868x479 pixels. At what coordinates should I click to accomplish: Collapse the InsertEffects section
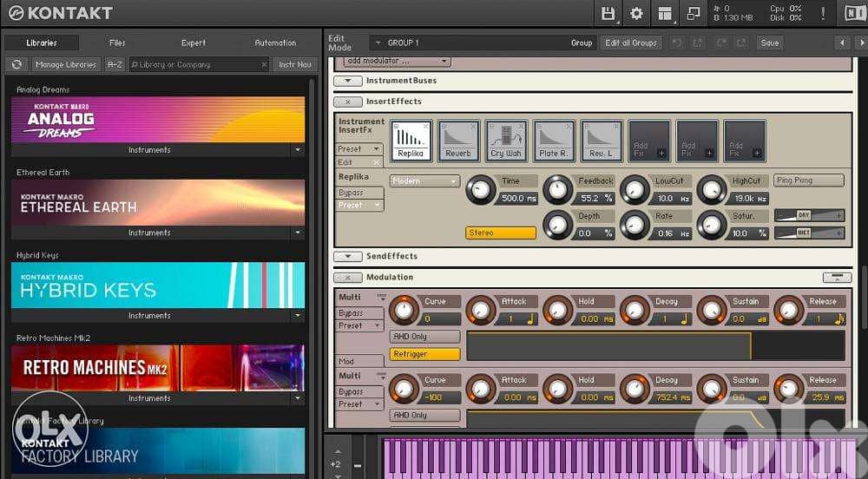pos(348,102)
